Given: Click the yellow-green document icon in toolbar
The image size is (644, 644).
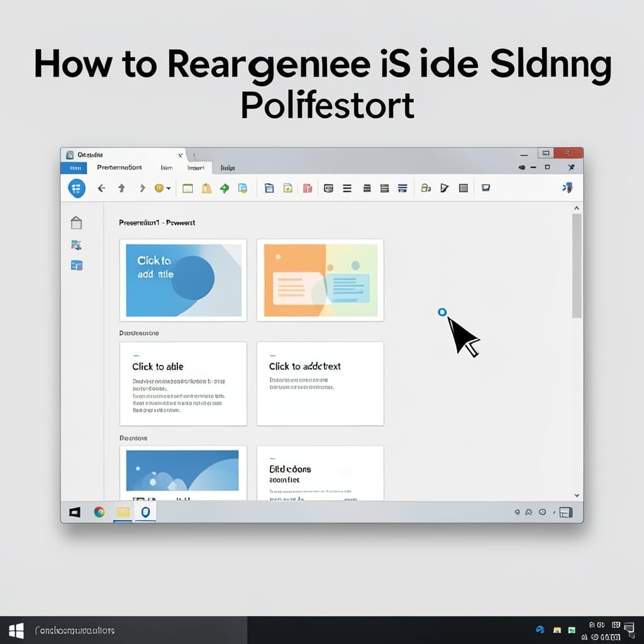Looking at the screenshot, I should click(288, 188).
